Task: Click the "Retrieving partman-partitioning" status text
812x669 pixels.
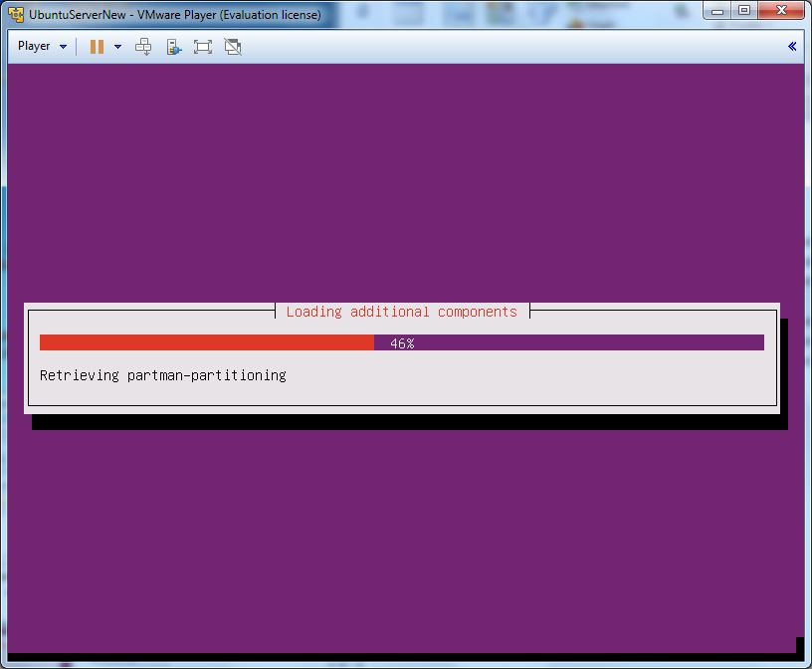Action: click(163, 375)
